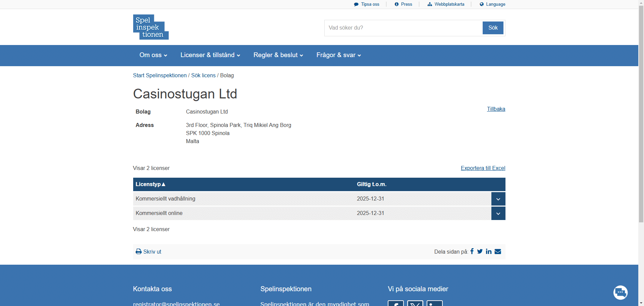Screen dimensions: 644x306
Task: Click the speech bubble icon beside Tipsa oss
Action: (x=356, y=4)
